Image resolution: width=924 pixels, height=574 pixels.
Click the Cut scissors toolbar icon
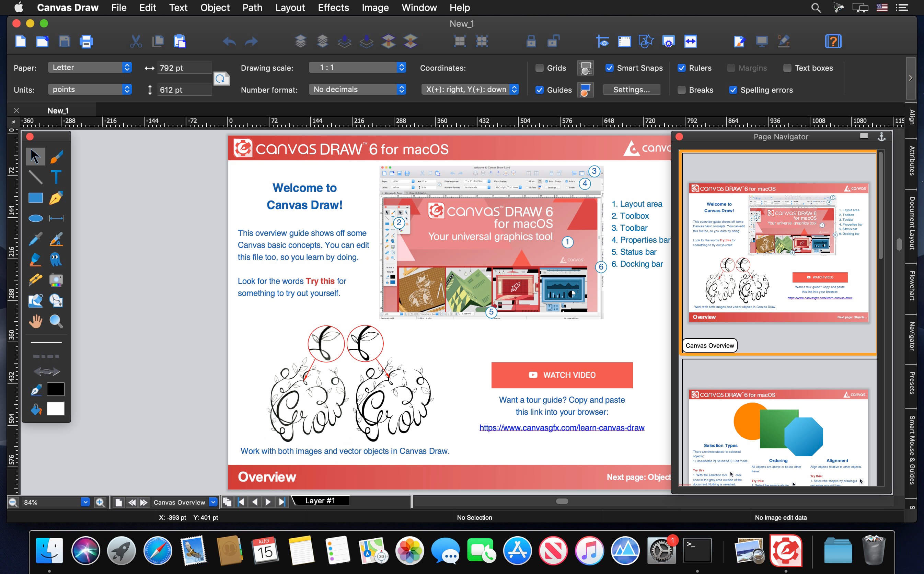136,42
